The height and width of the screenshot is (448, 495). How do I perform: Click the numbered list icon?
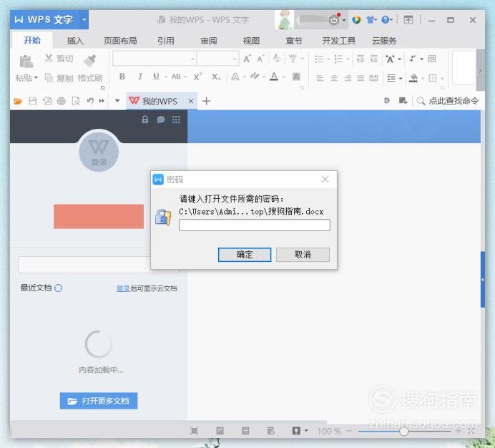coord(338,59)
